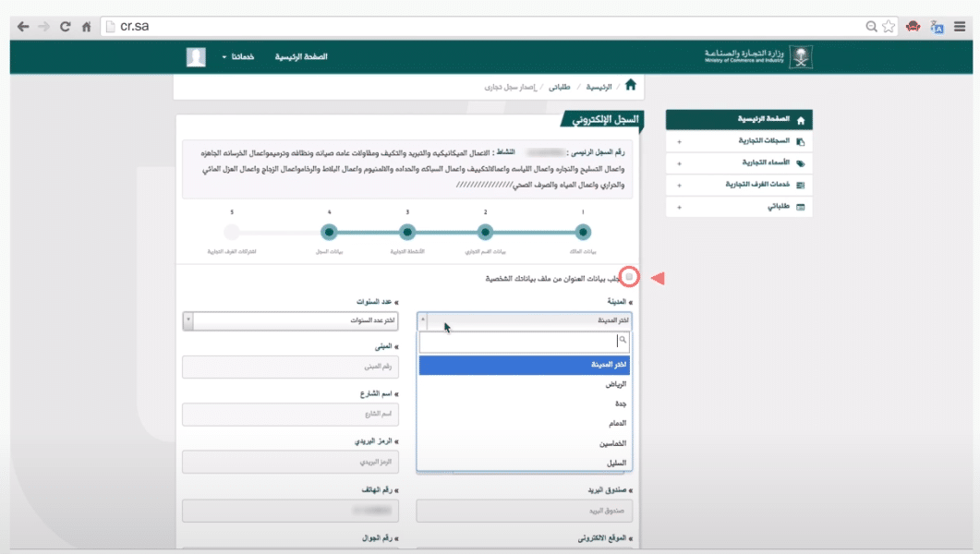The width and height of the screenshot is (980, 554).
Task: Click the browser forward arrow
Action: pyautogui.click(x=43, y=26)
